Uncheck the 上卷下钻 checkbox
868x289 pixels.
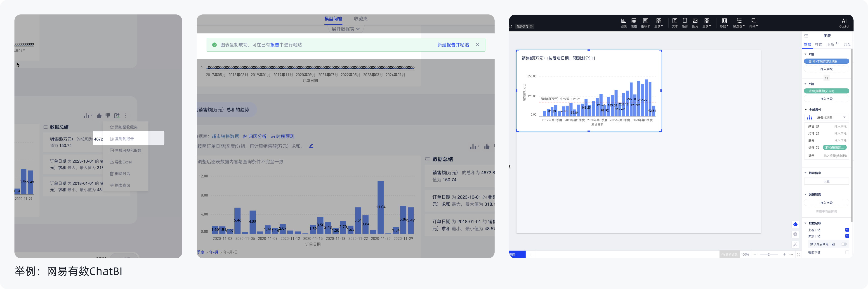coord(847,230)
